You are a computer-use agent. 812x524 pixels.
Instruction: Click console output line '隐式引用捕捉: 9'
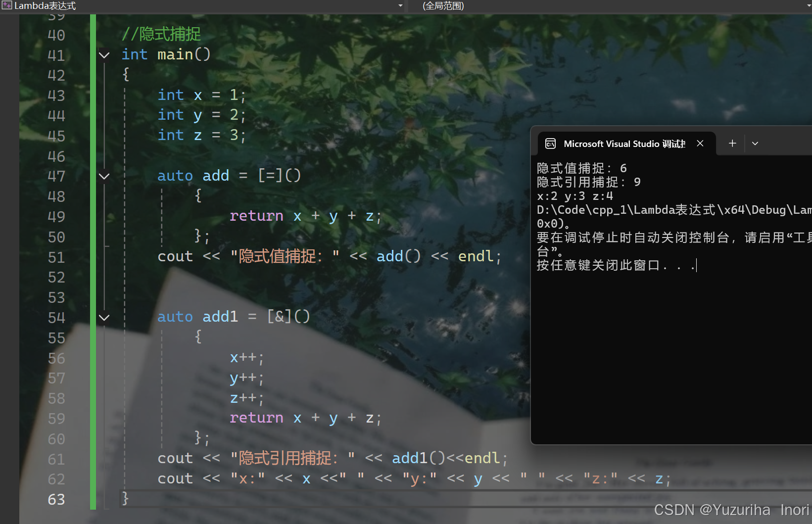pyautogui.click(x=589, y=182)
